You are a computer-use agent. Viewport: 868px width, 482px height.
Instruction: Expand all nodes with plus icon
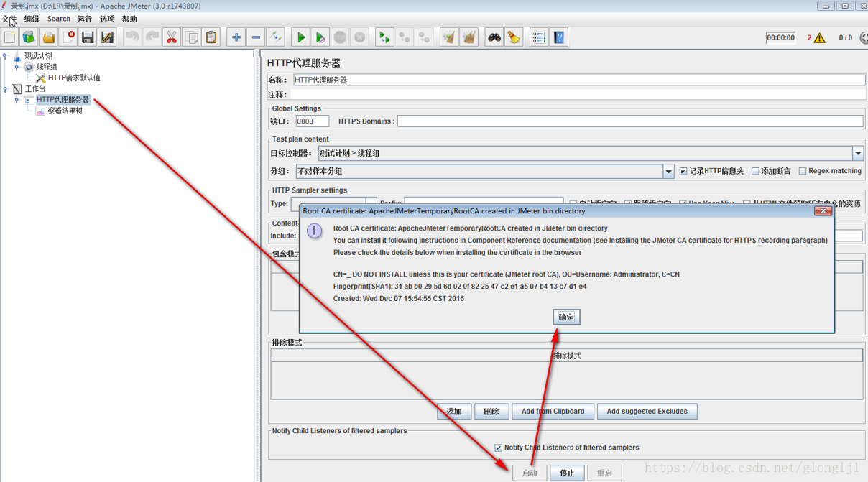click(236, 37)
